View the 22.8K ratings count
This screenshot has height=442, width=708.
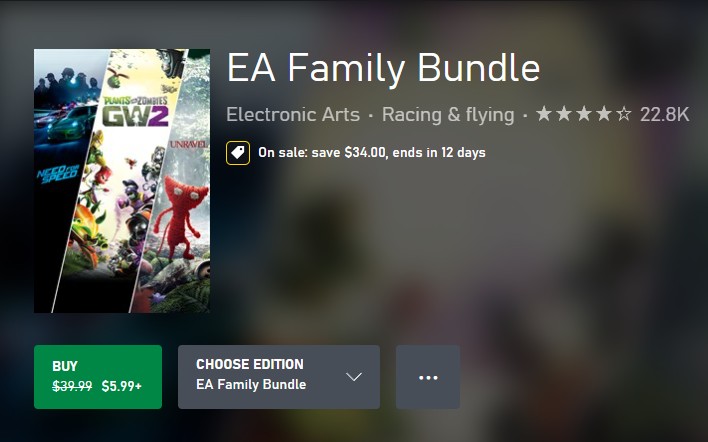pos(664,114)
